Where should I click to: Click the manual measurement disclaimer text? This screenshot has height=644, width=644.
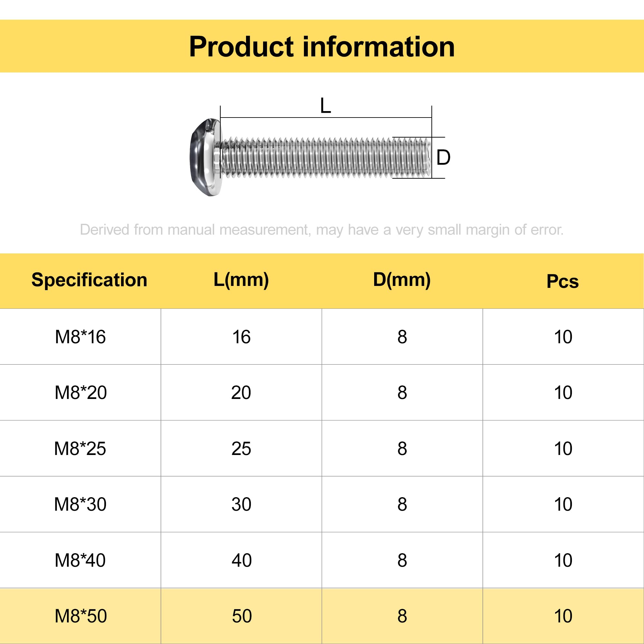coord(322,230)
